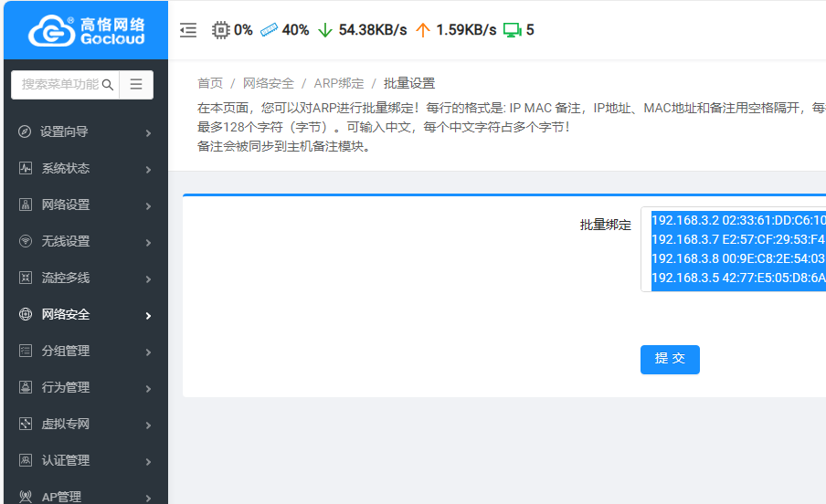Click the Gocloud logo
Image resolution: width=826 pixels, height=504 pixels.
coord(86,30)
